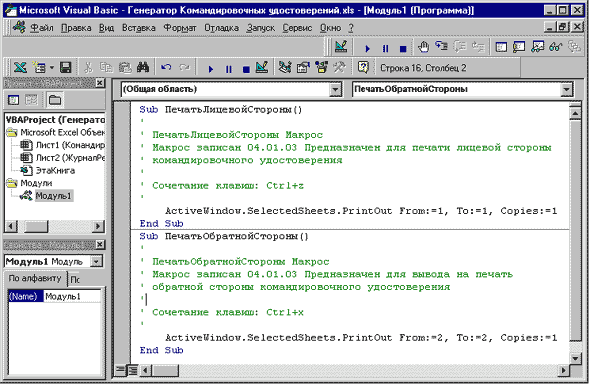Open the Project Explorer icon

click(285, 68)
